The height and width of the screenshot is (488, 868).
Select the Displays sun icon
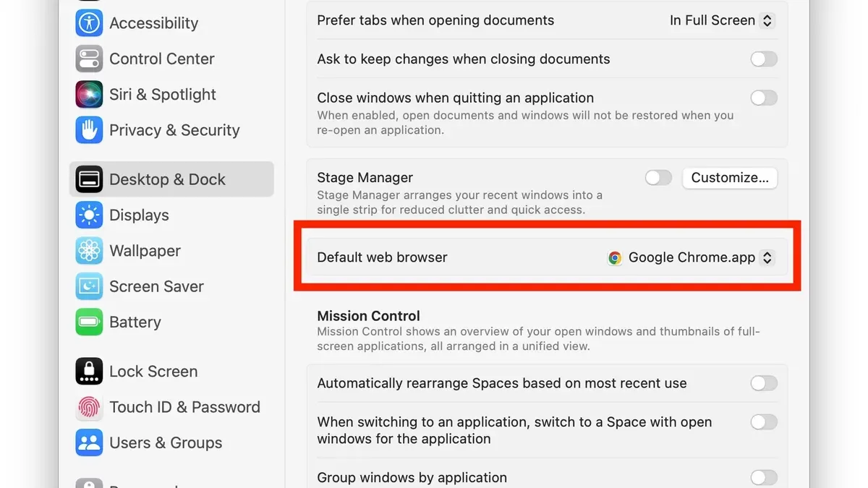click(89, 215)
